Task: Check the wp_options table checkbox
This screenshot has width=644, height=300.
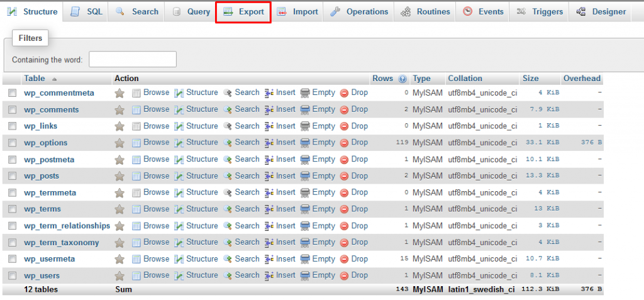Action: pos(13,143)
